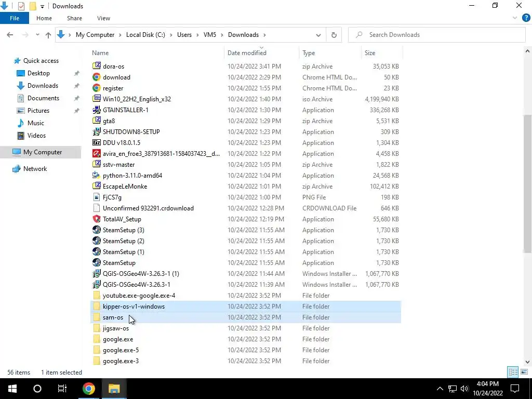
Task: Expand chevron after Local Disk (C:) breadcrumb
Action: coord(171,35)
